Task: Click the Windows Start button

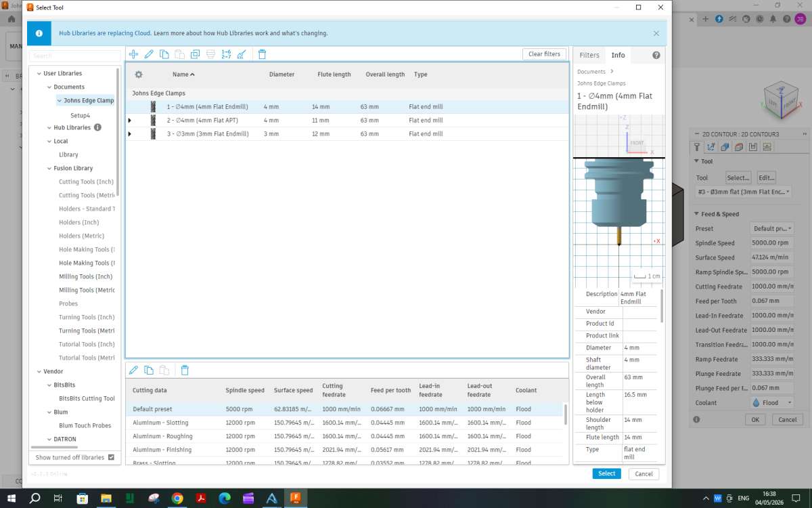Action: click(12, 498)
